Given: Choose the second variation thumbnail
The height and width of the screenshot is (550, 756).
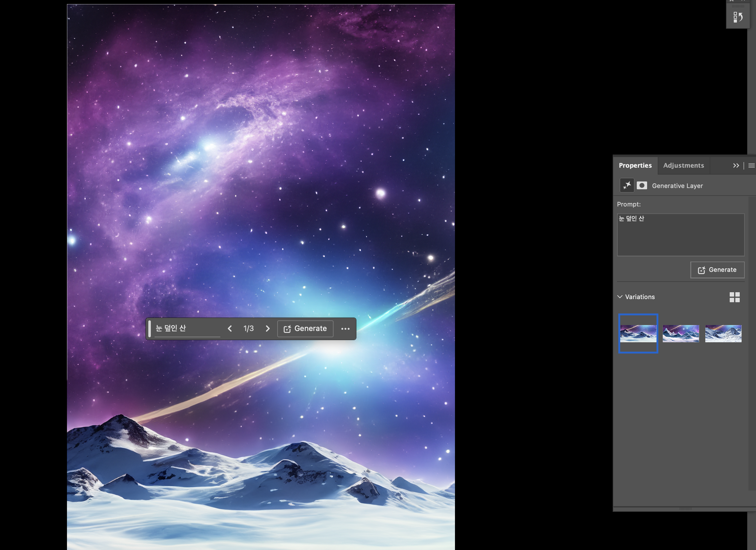Looking at the screenshot, I should pyautogui.click(x=681, y=333).
